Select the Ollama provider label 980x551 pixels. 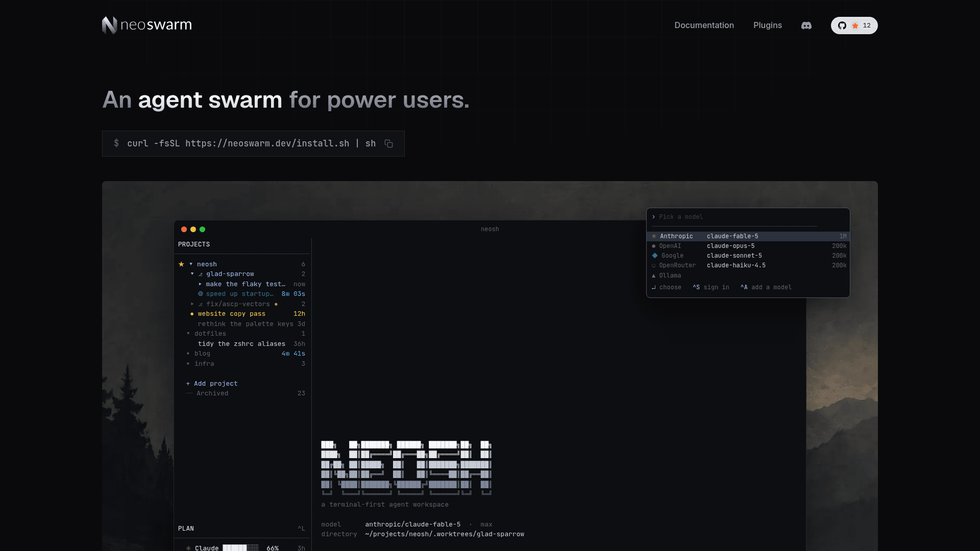click(x=670, y=275)
